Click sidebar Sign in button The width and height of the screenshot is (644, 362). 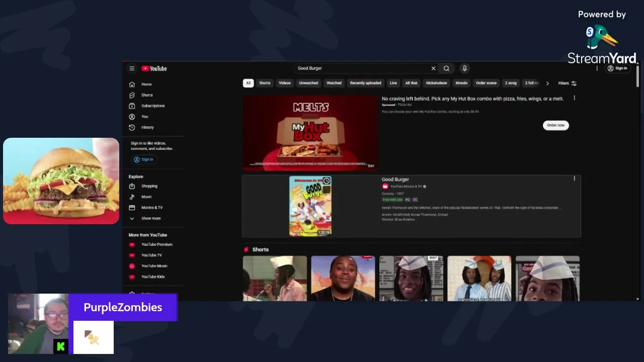143,159
